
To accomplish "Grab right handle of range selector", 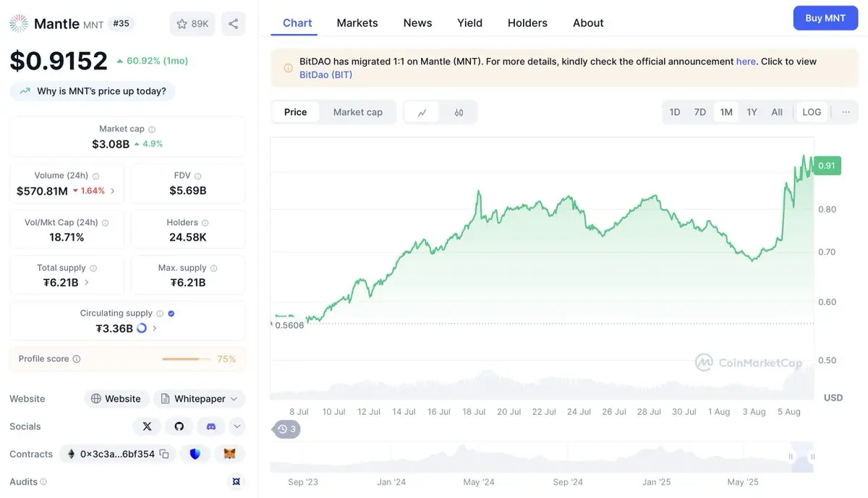I will (x=813, y=457).
